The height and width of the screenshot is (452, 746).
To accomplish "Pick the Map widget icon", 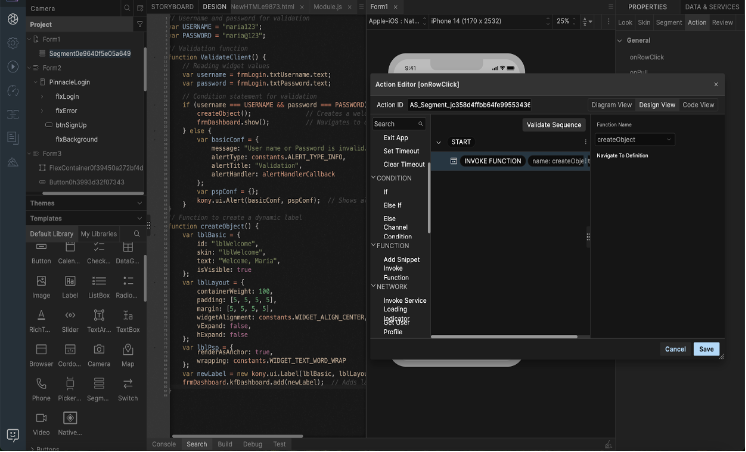I will coord(128,349).
